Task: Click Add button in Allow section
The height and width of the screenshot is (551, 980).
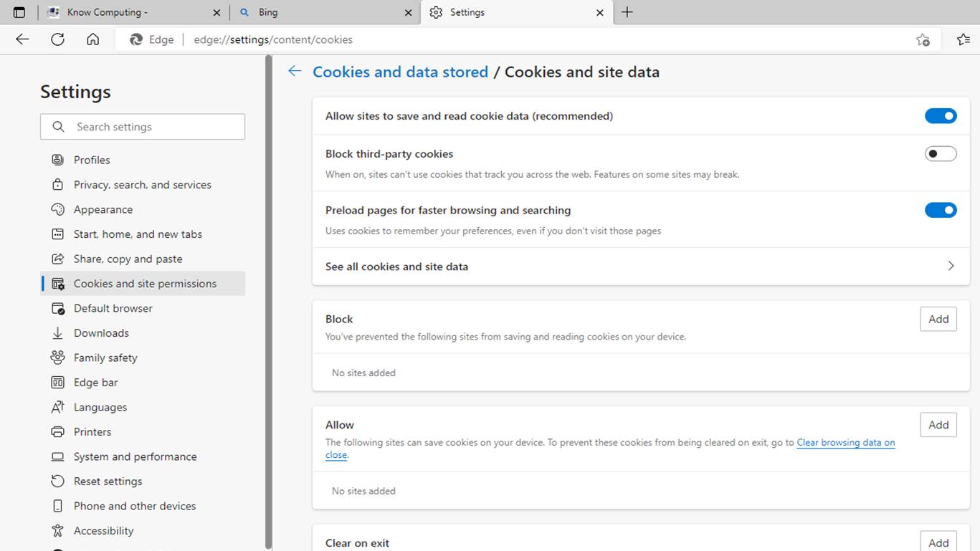Action: point(938,425)
